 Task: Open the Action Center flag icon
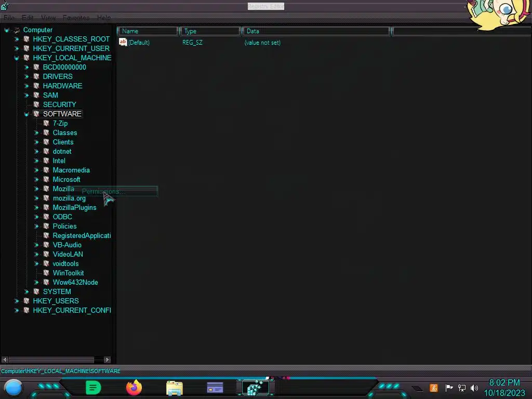coord(449,388)
